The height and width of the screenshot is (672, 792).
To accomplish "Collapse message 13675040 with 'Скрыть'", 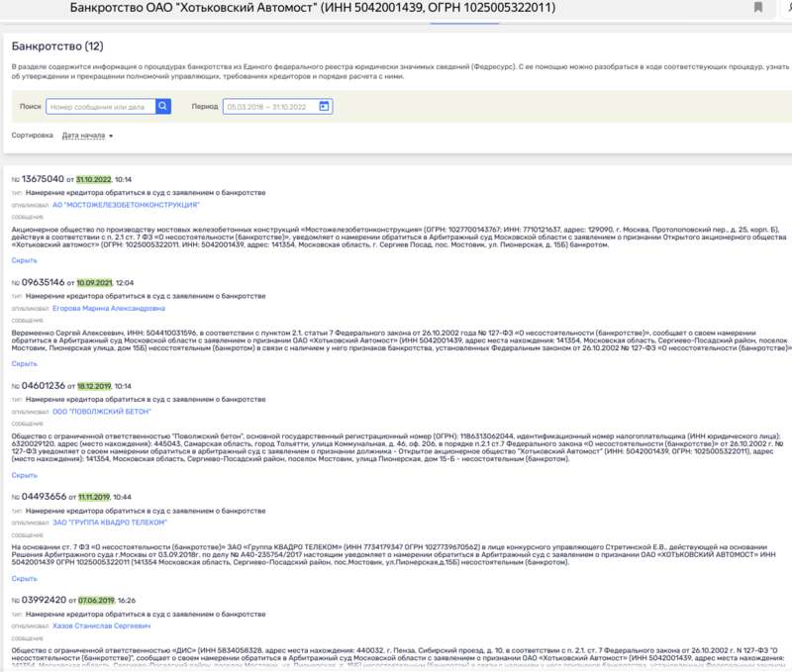I will 24,260.
